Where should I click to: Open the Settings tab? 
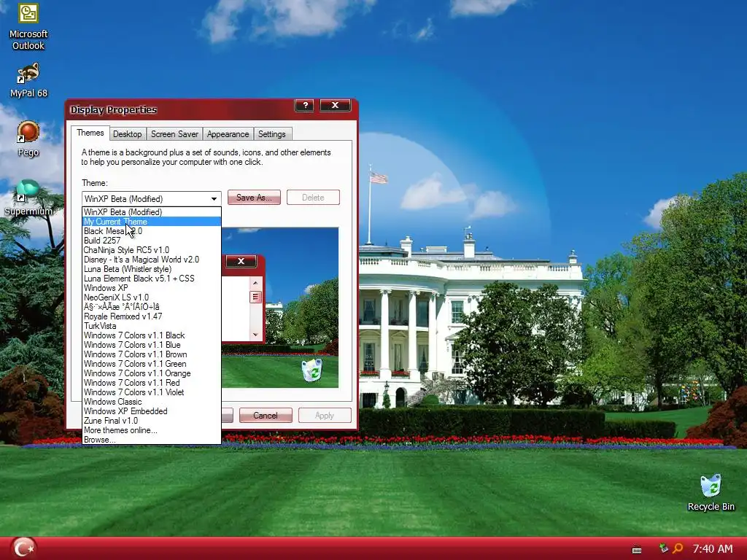271,134
